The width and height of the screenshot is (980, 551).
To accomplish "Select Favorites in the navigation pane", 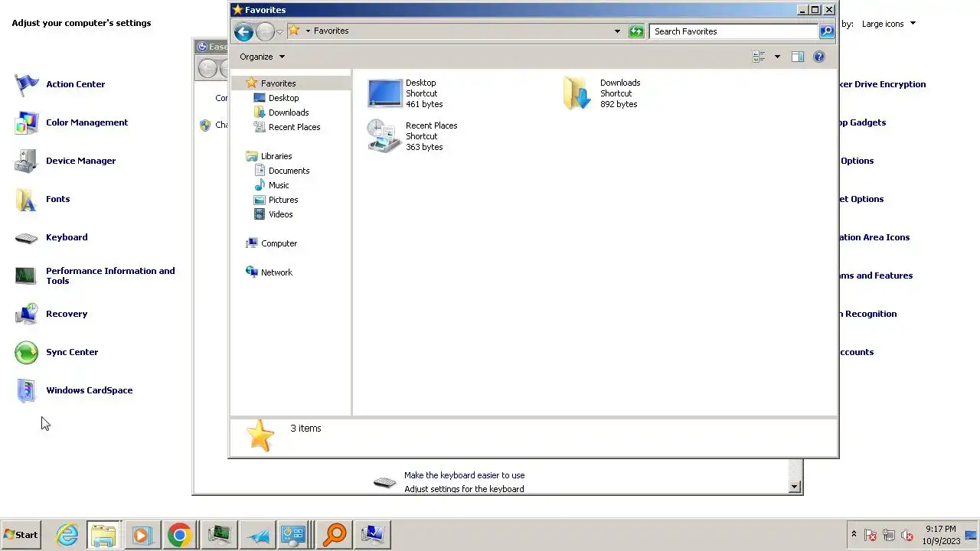I will tap(278, 83).
